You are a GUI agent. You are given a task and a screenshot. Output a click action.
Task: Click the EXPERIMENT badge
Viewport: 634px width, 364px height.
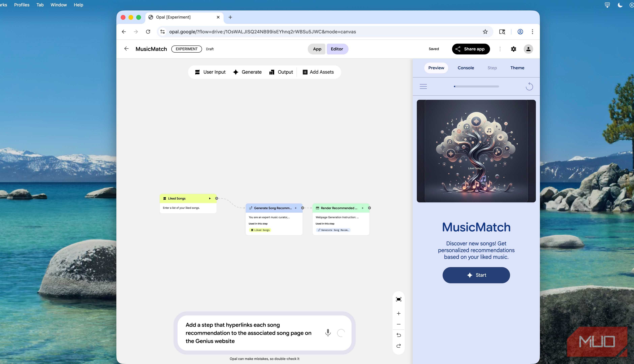pyautogui.click(x=186, y=49)
